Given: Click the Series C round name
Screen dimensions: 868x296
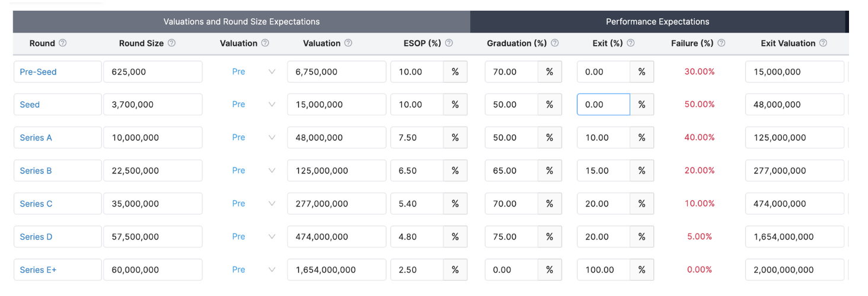Looking at the screenshot, I should coord(36,204).
